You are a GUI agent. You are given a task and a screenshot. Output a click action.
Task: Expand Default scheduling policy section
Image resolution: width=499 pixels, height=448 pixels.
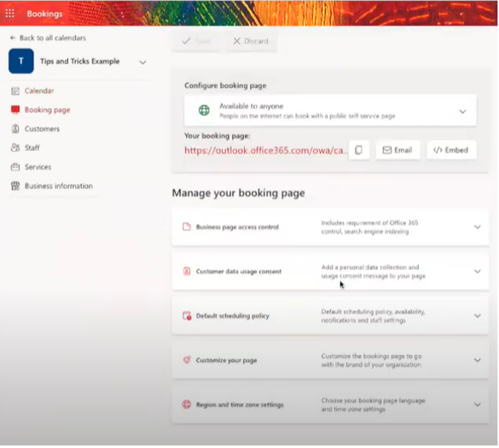(x=478, y=316)
